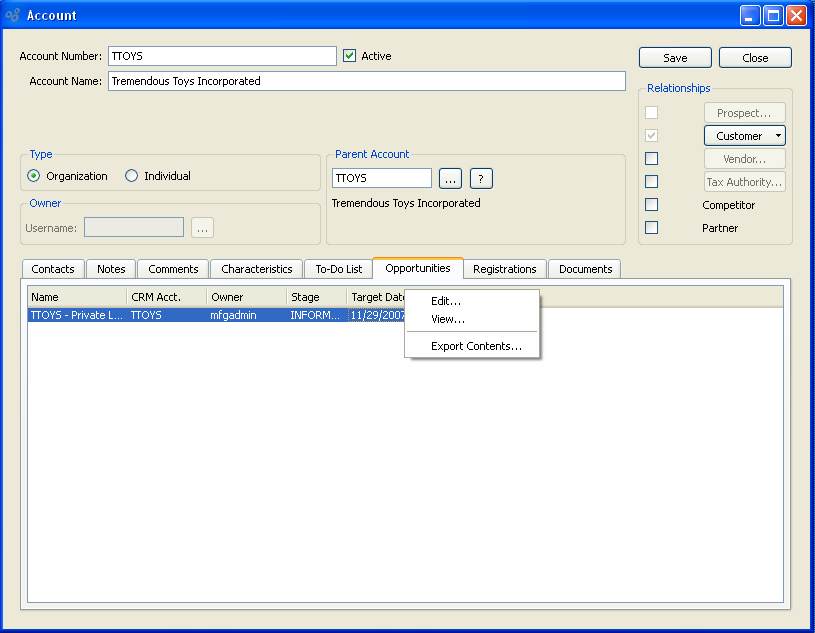This screenshot has width=815, height=633.
Task: Switch to the To-Do List tab
Action: [339, 269]
